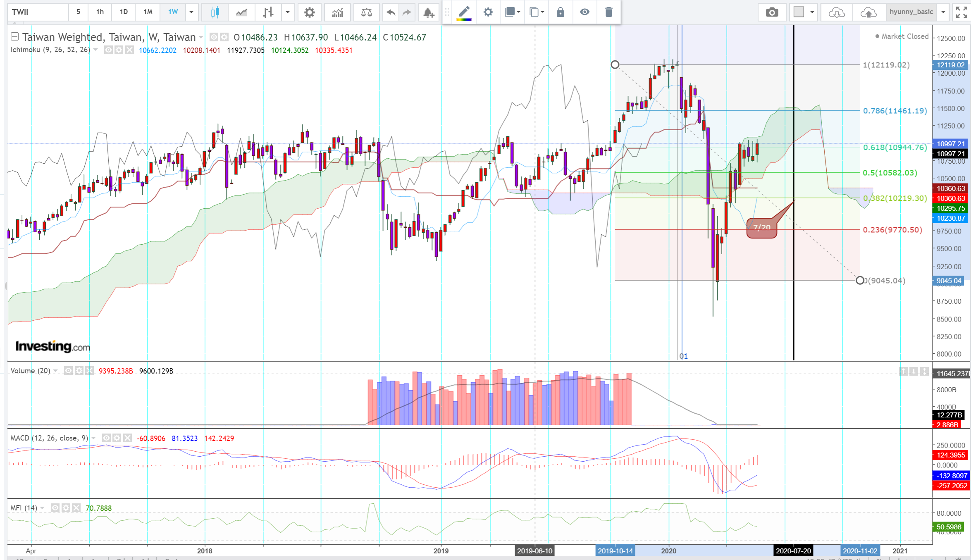Screen dimensions: 971x560
Task: Expand the bar style dropdown arrow
Action: point(288,12)
